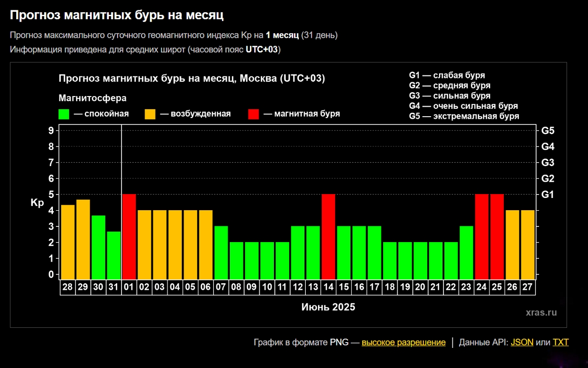Image resolution: width=588 pixels, height=368 pixels.
Task: Click the red bar for June 01
Action: [129, 236]
